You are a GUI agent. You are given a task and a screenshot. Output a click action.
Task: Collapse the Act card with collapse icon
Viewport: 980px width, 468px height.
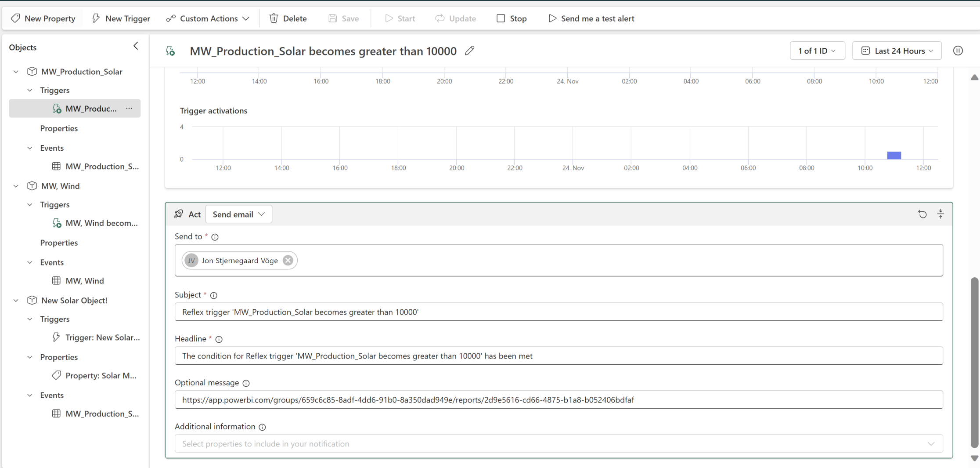(940, 214)
